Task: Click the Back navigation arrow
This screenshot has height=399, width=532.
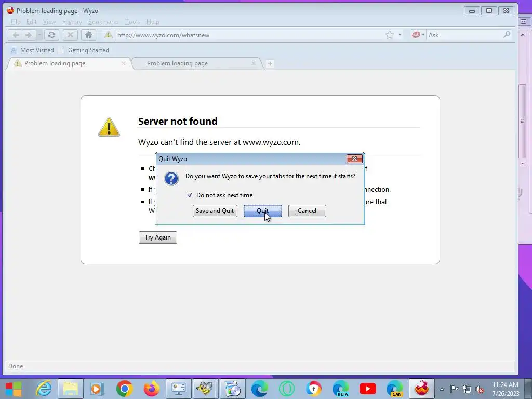Action: 15,35
